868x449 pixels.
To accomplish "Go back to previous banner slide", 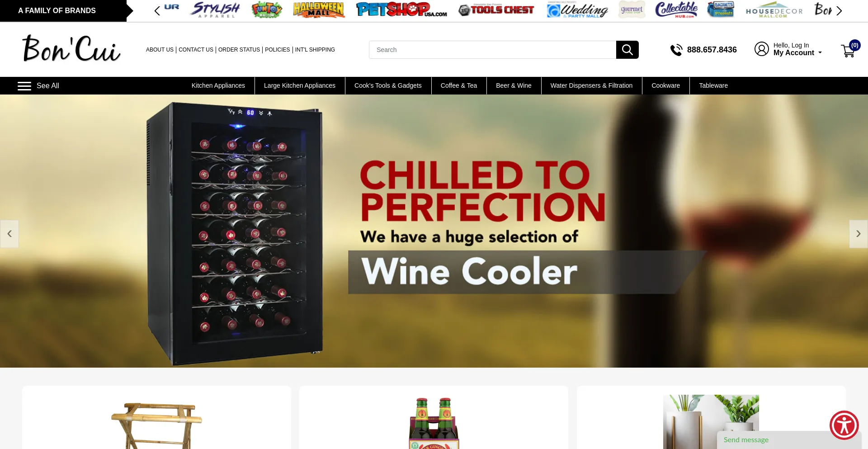I will click(x=9, y=234).
